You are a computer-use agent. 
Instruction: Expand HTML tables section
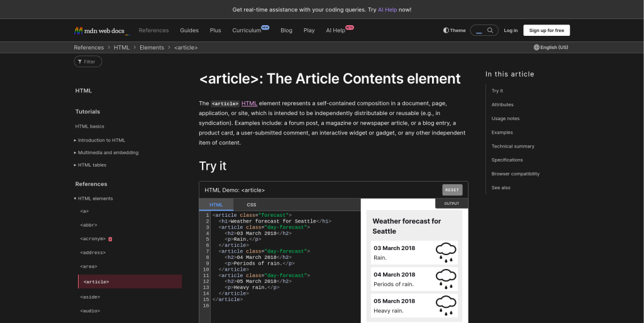coord(91,165)
